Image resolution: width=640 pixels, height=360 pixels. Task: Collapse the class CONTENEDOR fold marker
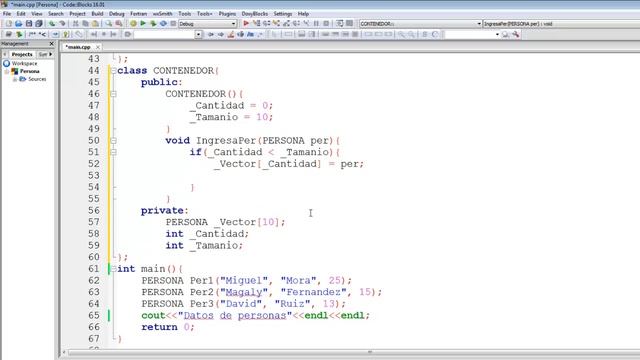pos(113,71)
